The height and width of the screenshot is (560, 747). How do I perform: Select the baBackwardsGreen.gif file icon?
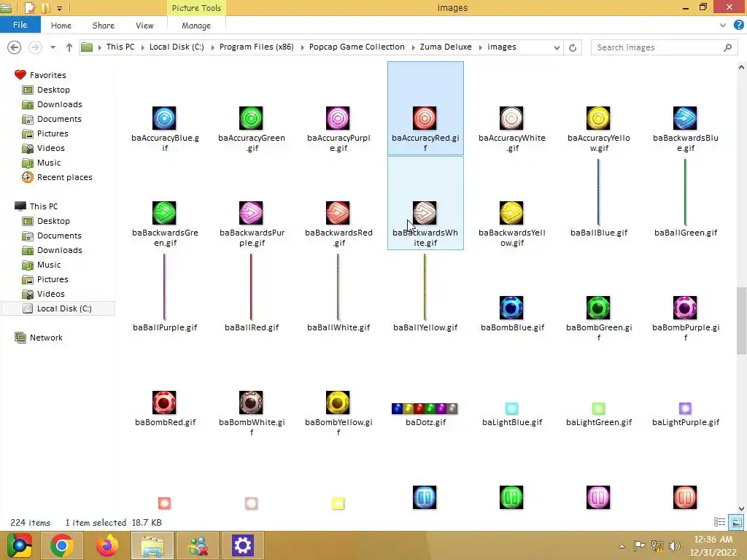pyautogui.click(x=164, y=213)
